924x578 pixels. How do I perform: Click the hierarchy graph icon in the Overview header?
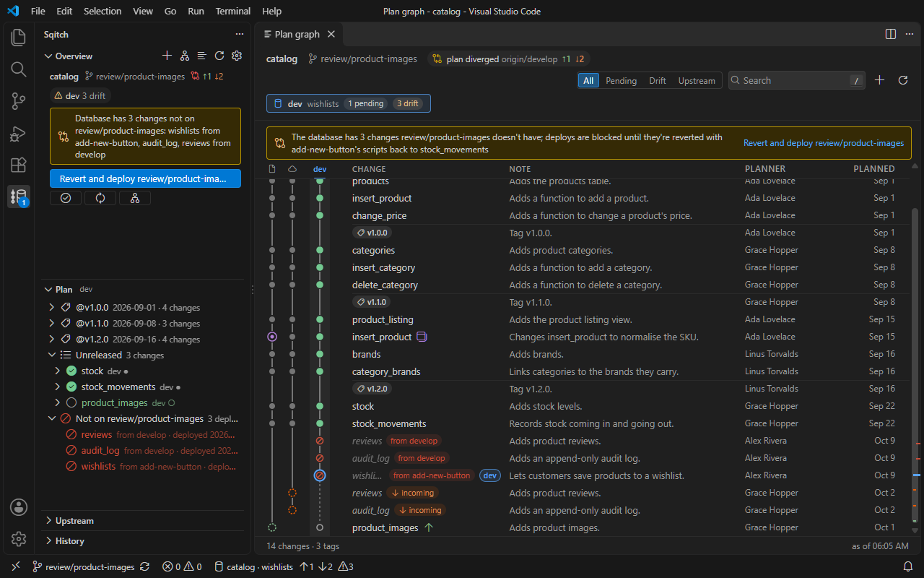pos(185,56)
